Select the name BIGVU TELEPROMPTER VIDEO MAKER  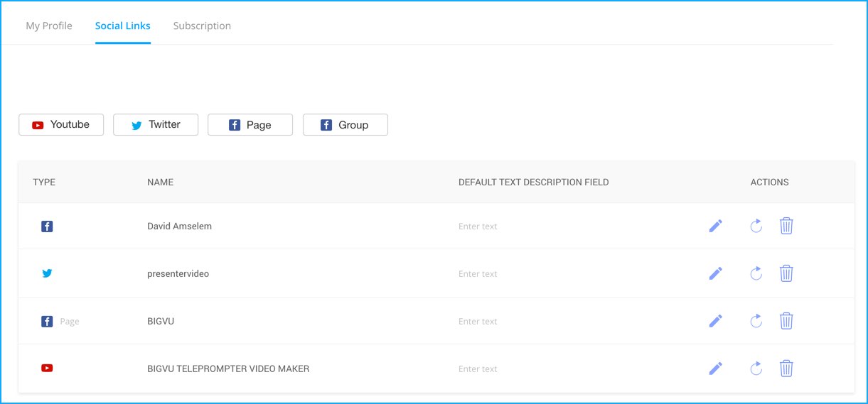228,368
